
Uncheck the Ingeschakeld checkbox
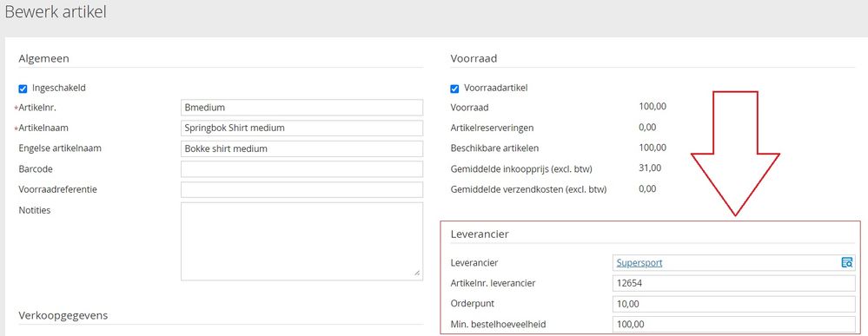23,89
